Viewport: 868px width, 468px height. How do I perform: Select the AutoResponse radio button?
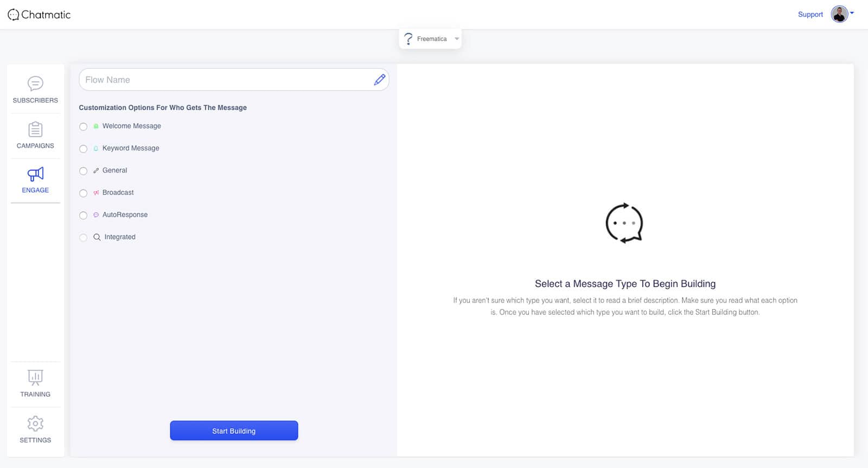83,216
